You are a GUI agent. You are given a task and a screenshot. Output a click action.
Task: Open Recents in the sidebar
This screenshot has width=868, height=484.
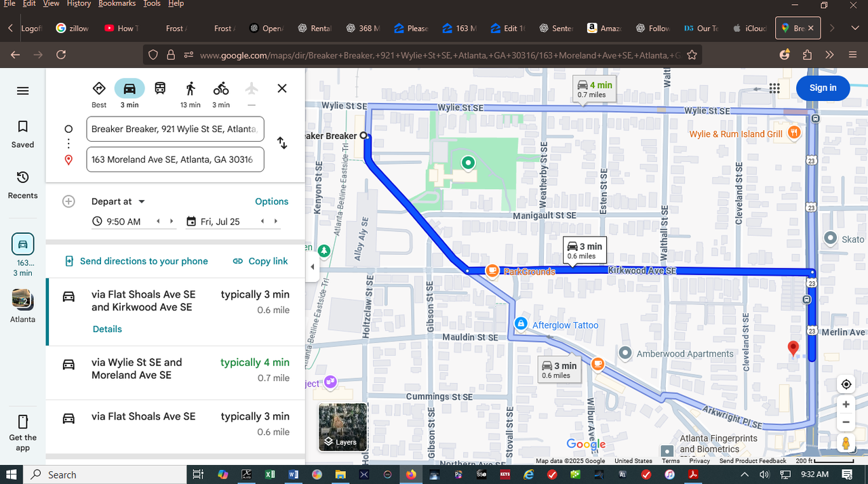click(22, 184)
